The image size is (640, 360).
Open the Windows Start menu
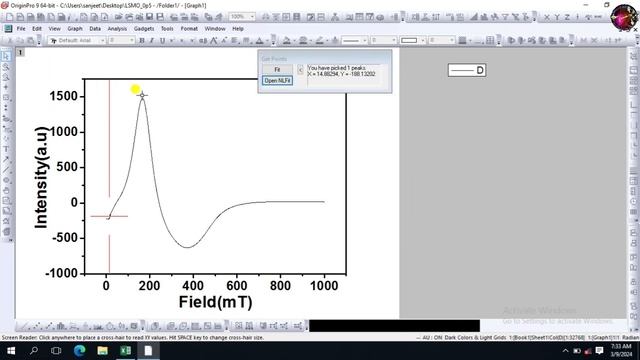click(11, 351)
